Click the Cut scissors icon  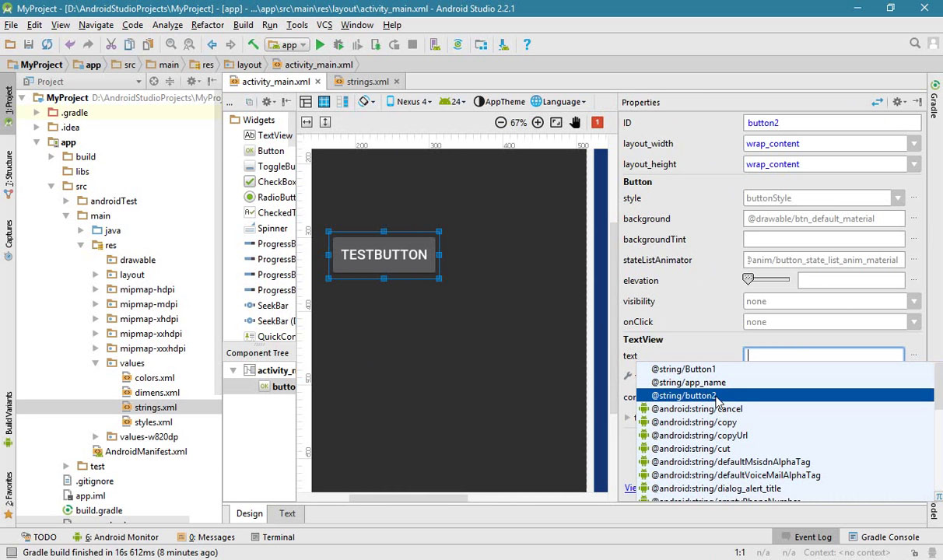pyautogui.click(x=111, y=44)
